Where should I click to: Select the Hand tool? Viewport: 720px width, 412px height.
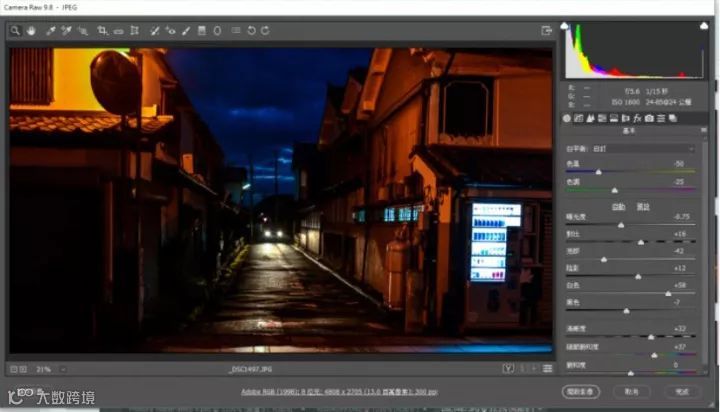[31, 31]
